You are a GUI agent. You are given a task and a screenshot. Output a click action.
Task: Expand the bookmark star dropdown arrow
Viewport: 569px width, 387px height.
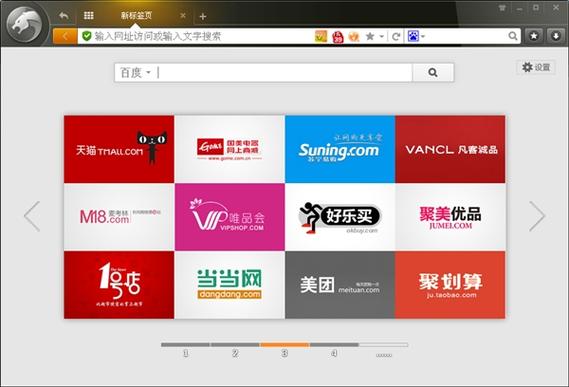(381, 36)
